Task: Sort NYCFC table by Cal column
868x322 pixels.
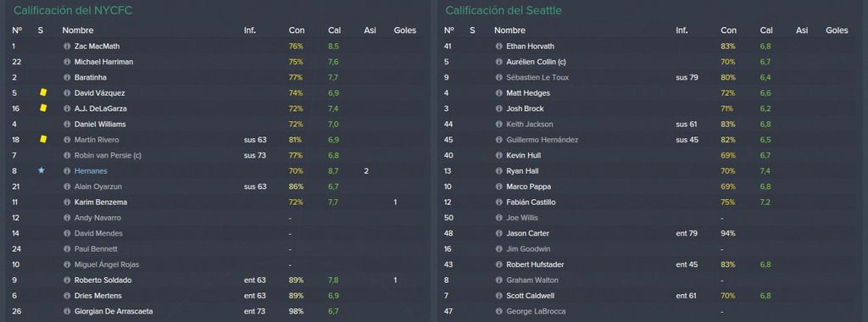Action: [334, 31]
